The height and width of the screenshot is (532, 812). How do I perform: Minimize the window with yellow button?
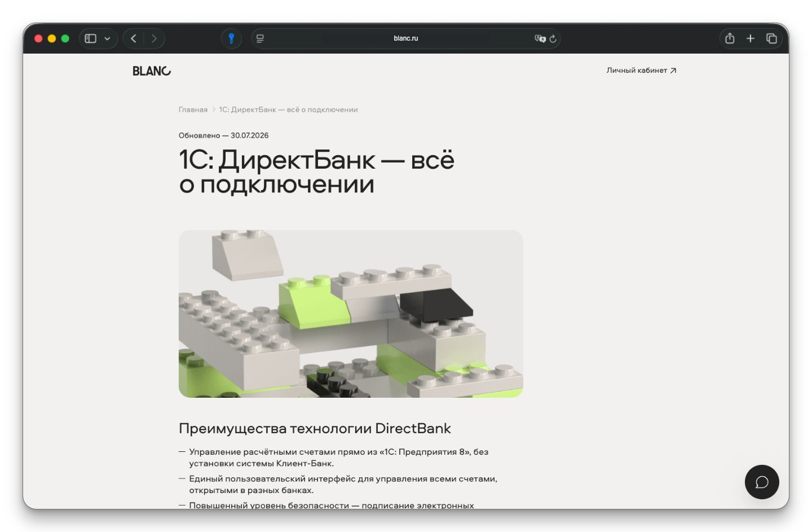pos(52,38)
